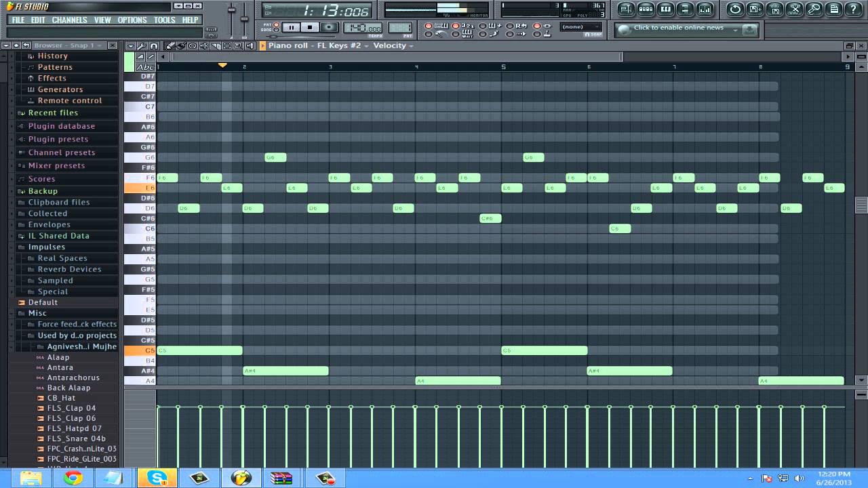Switch to song mode radio
This screenshot has height=488, width=868.
(276, 30)
